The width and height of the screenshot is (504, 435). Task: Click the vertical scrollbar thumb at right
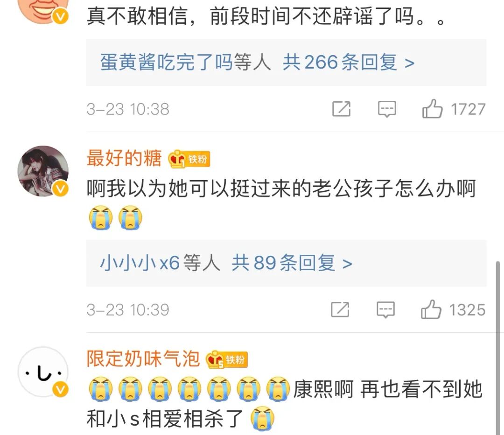tap(498, 347)
